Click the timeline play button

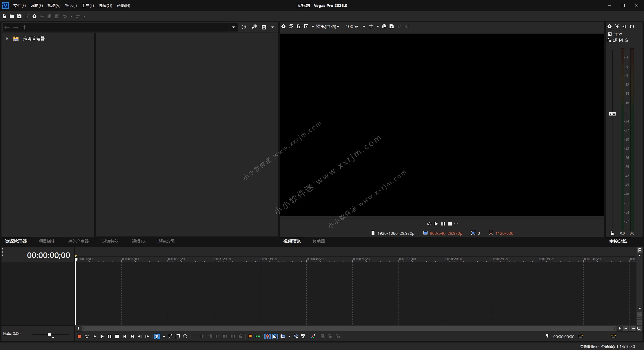click(x=102, y=336)
